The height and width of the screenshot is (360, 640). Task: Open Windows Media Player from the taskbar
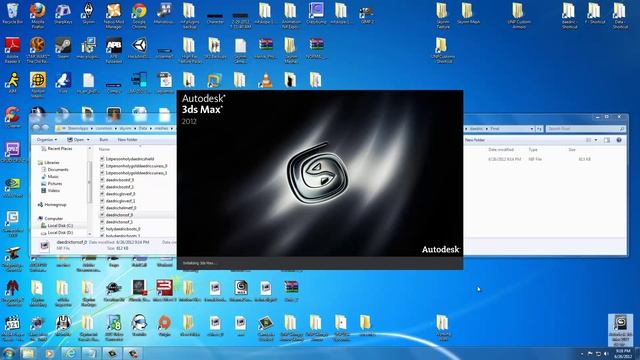[x=49, y=353]
